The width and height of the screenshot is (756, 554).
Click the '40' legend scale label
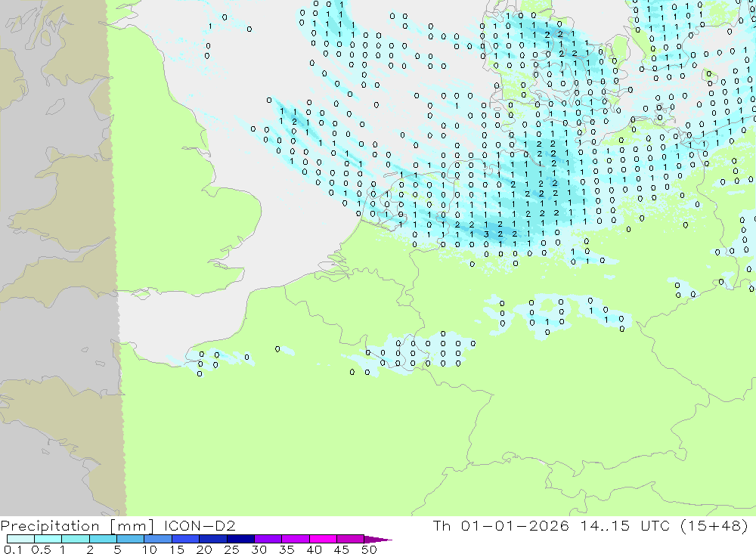pyautogui.click(x=314, y=549)
